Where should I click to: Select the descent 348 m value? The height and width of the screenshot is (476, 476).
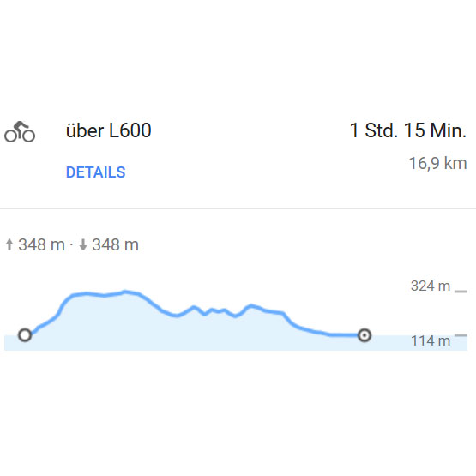[x=116, y=244]
